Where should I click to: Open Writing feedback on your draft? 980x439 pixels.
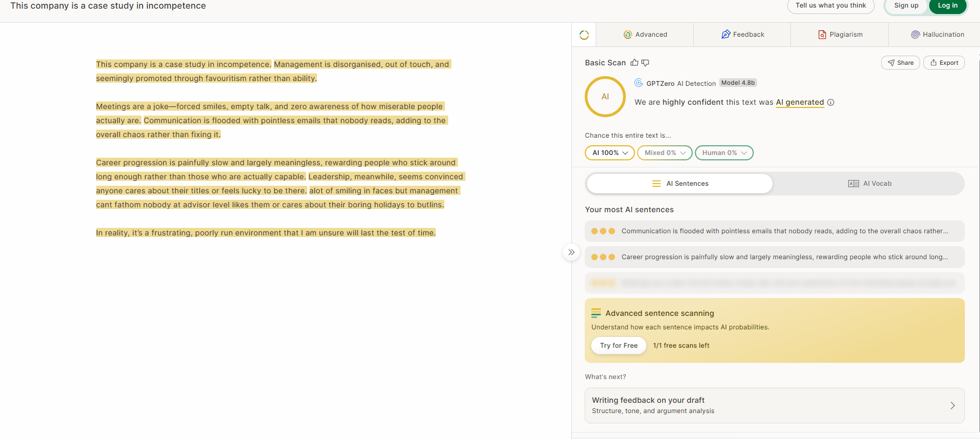775,406
